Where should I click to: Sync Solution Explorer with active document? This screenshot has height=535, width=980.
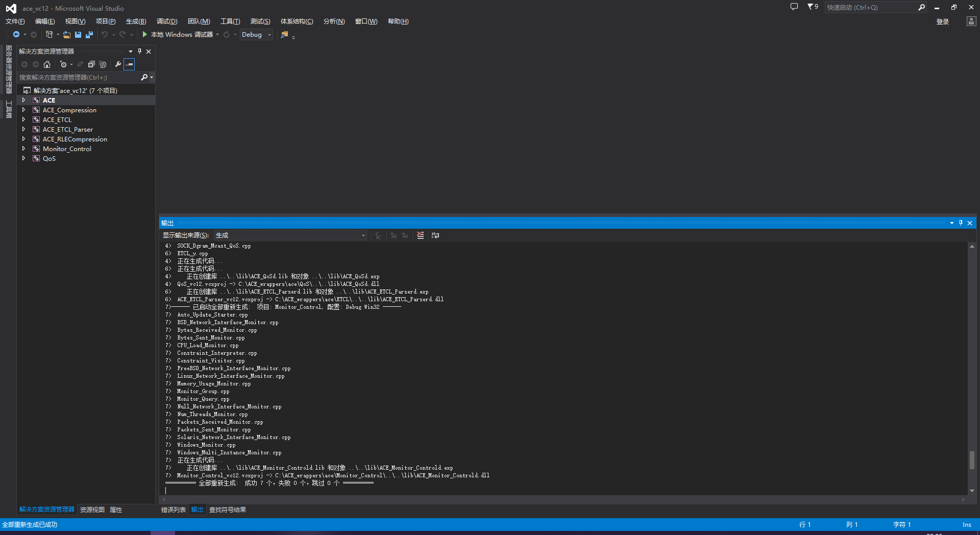click(80, 64)
